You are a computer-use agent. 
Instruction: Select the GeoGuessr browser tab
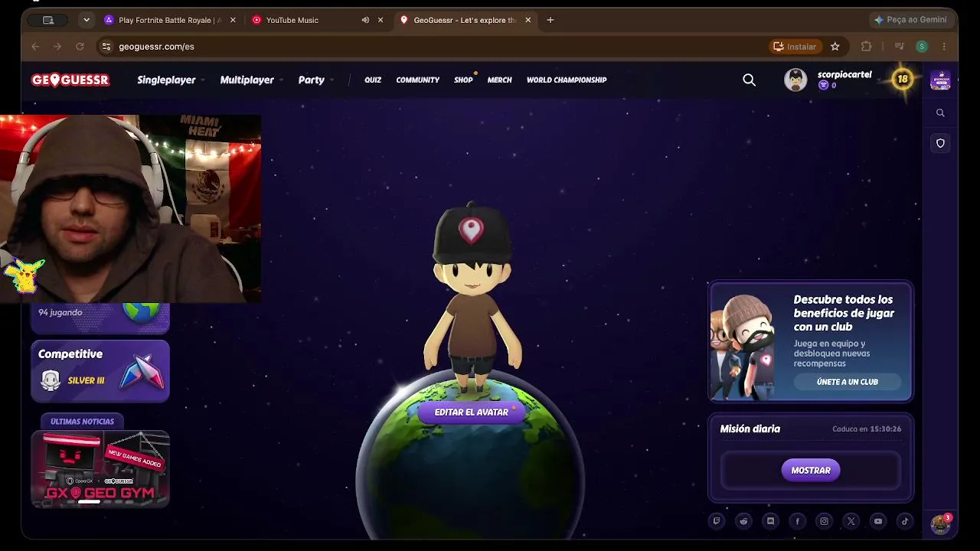point(465,20)
